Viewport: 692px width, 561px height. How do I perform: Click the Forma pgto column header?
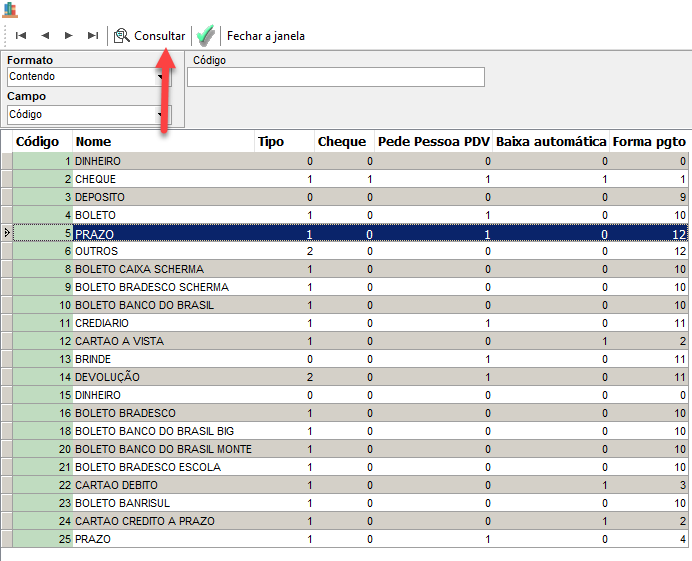pos(649,142)
